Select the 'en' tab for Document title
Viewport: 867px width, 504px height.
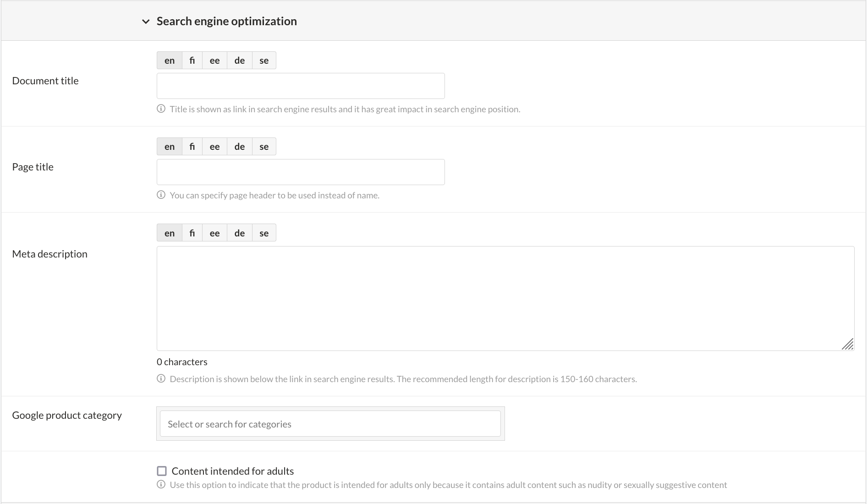pos(170,60)
